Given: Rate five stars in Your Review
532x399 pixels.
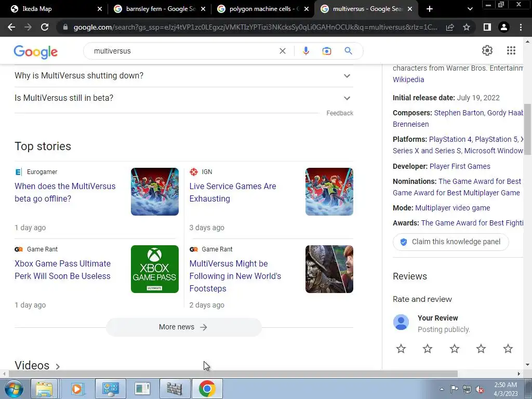Looking at the screenshot, I should click(508, 349).
